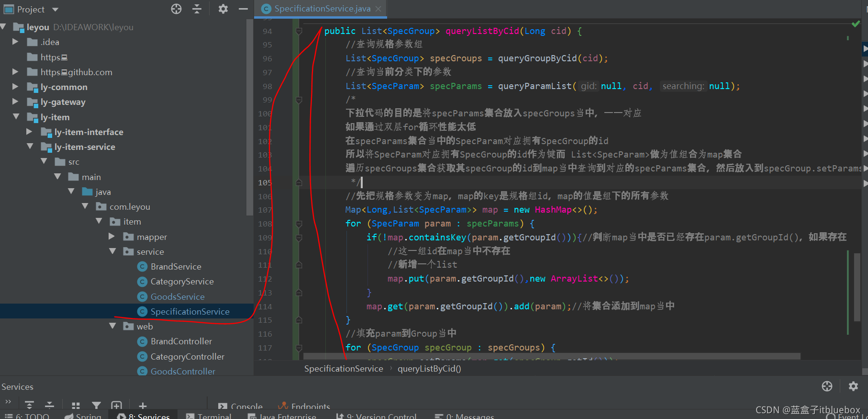868x419 pixels.
Task: Open Services panel settings gear
Action: [853, 386]
